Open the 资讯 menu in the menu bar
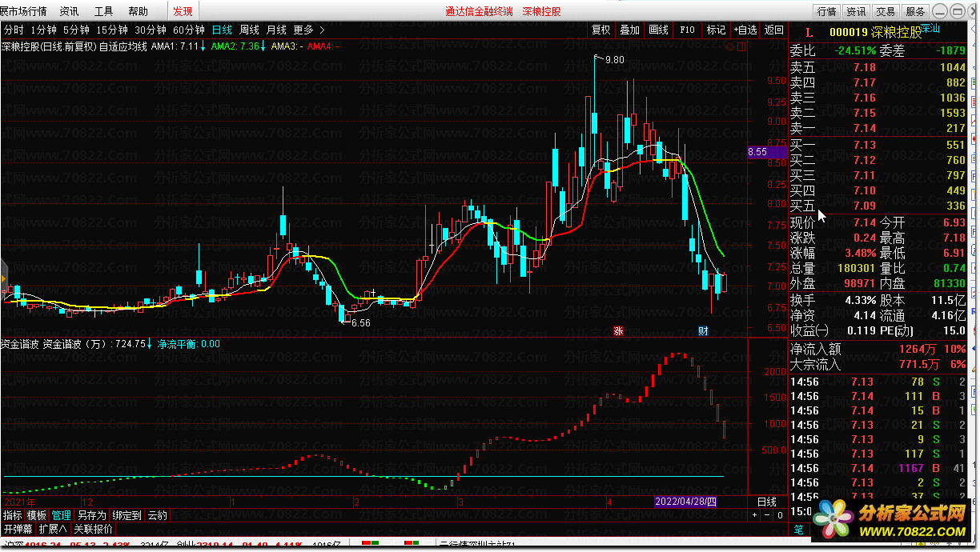Screen dimensions: 980x552 click(x=70, y=11)
